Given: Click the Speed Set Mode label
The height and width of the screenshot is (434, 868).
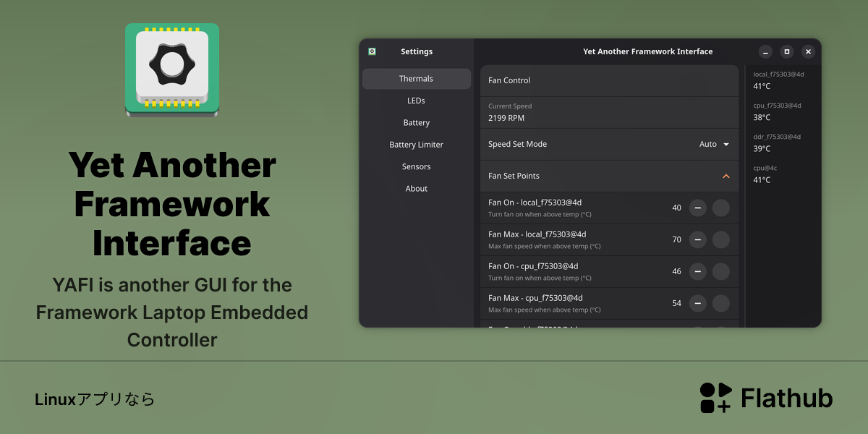Looking at the screenshot, I should point(517,144).
